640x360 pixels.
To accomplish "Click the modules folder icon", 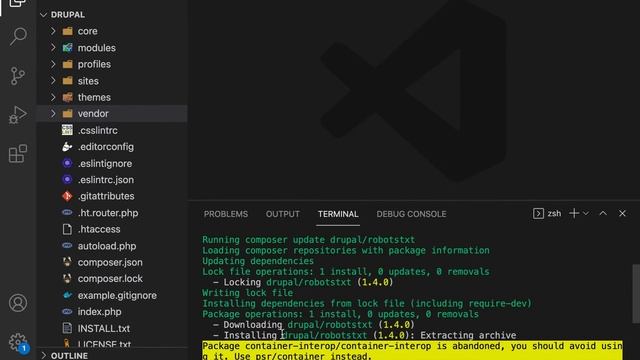I will point(67,48).
